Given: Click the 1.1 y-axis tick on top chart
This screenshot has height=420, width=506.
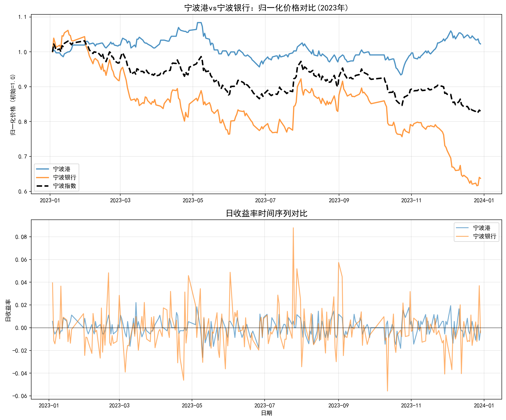Looking at the screenshot, I should tap(22, 17).
